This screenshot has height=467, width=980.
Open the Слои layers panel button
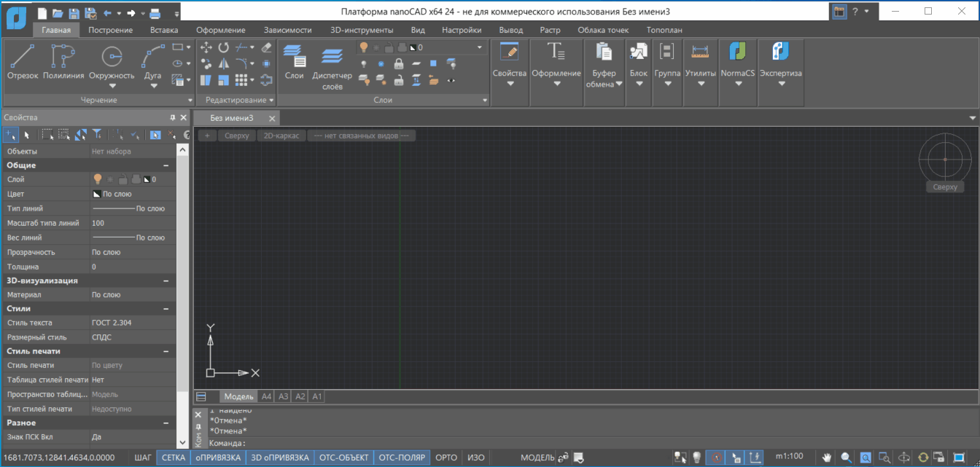point(294,62)
